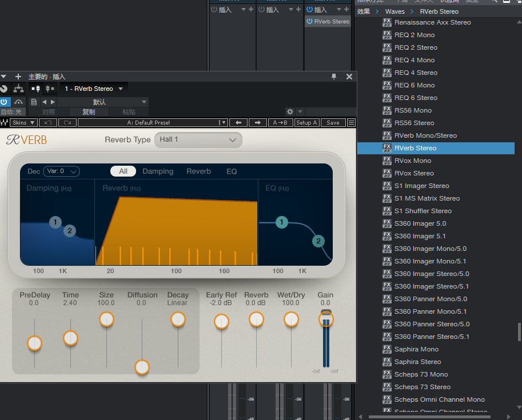Collapse the plugin window header triangle
This screenshot has width=522, height=420.
click(x=3, y=77)
